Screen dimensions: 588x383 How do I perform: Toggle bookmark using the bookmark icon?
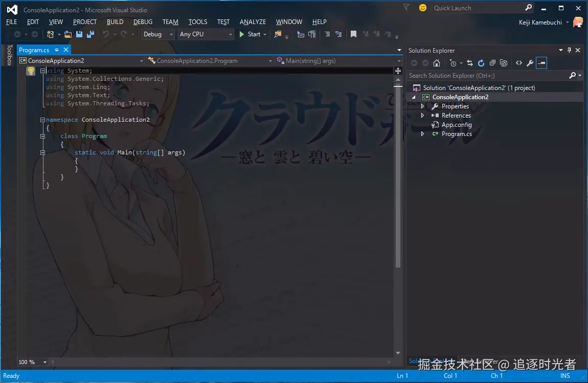[353, 34]
